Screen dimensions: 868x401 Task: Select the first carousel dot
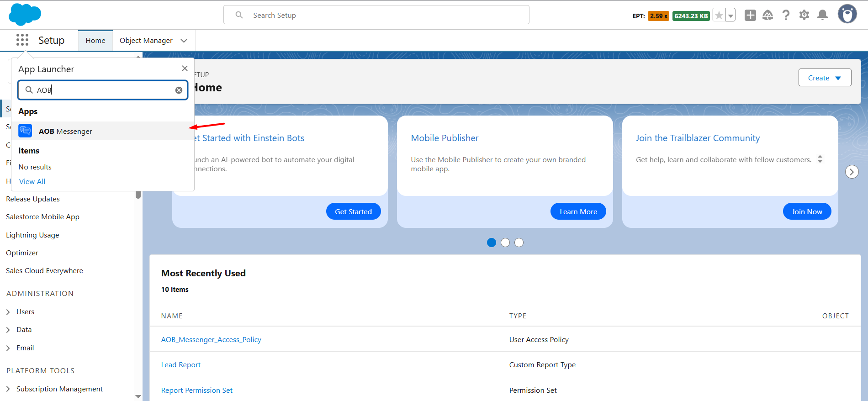coord(492,243)
